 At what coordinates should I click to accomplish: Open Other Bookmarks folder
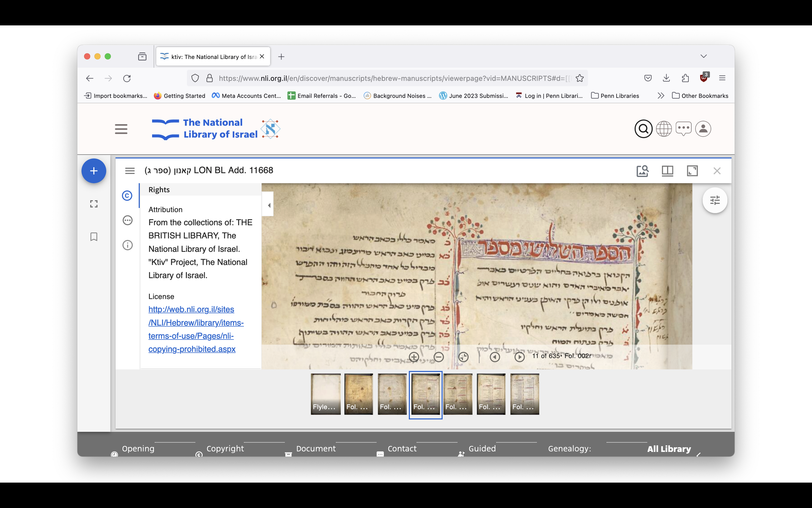[x=700, y=96]
